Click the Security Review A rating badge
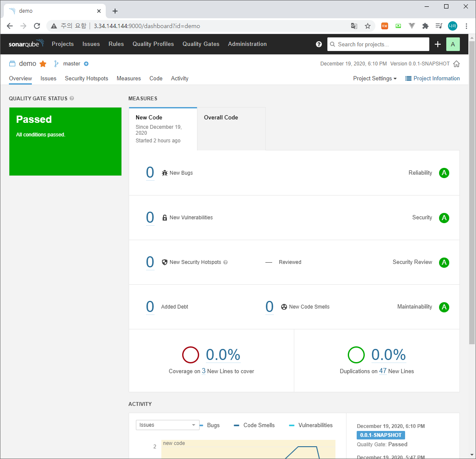476x459 pixels. (x=444, y=263)
